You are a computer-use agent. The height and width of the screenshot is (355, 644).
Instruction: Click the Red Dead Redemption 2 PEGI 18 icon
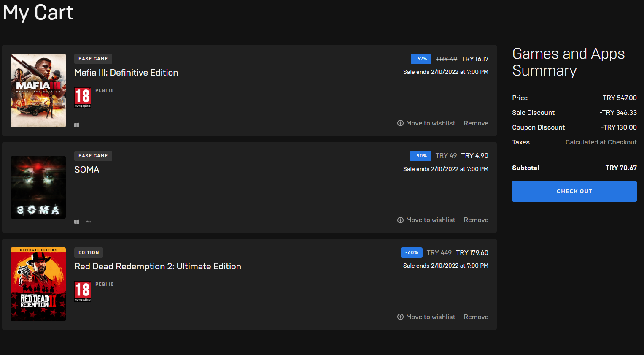[83, 291]
